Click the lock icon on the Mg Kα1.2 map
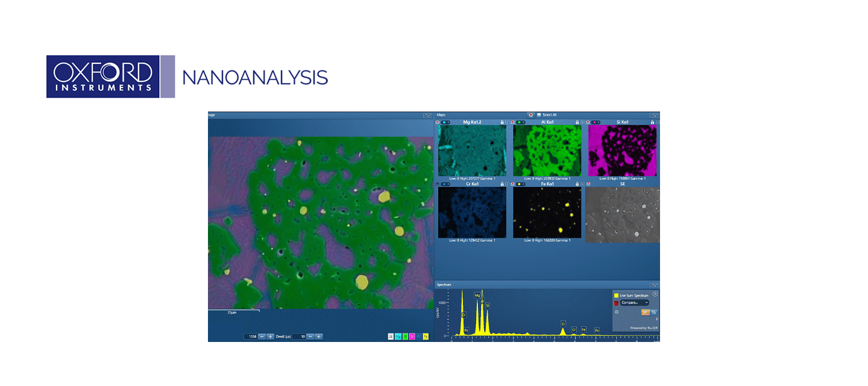 (x=502, y=122)
